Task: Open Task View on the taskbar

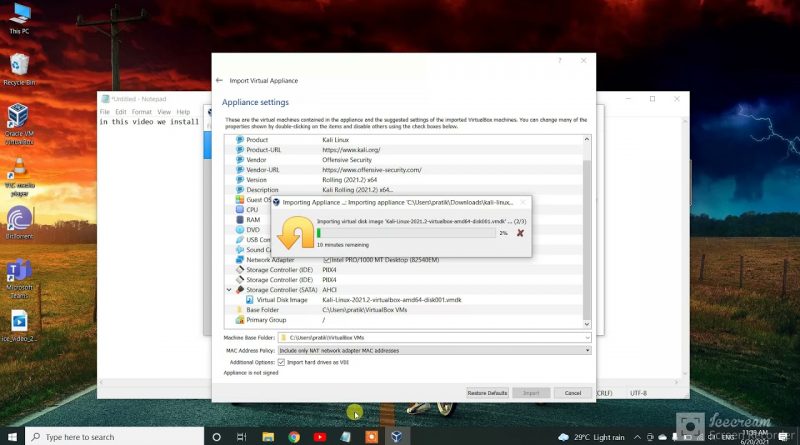Action: 242,437
